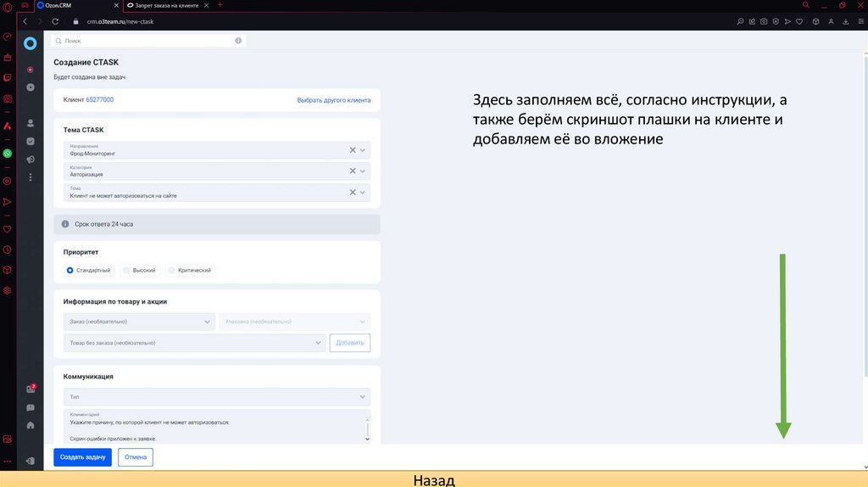Open sidebar settings gear icon
868x487 pixels.
click(x=7, y=290)
